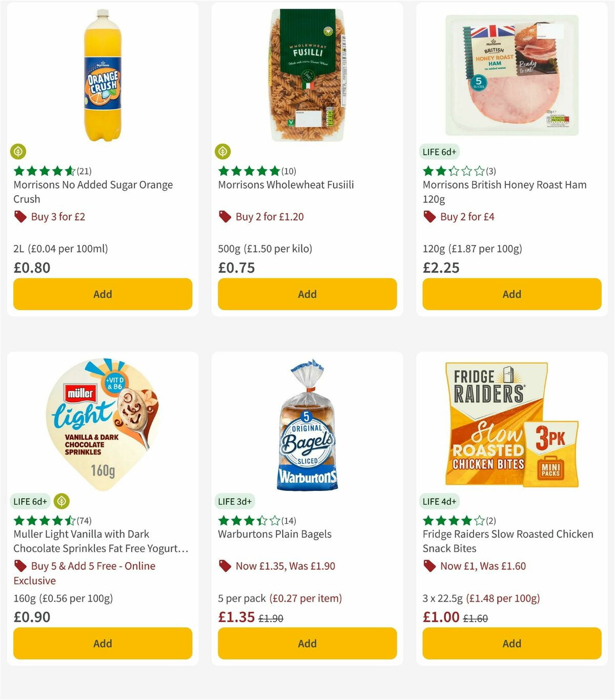615x700 pixels.
Task: Click the red offer tag icon beside Buy 3 for £2
Action: pos(20,217)
